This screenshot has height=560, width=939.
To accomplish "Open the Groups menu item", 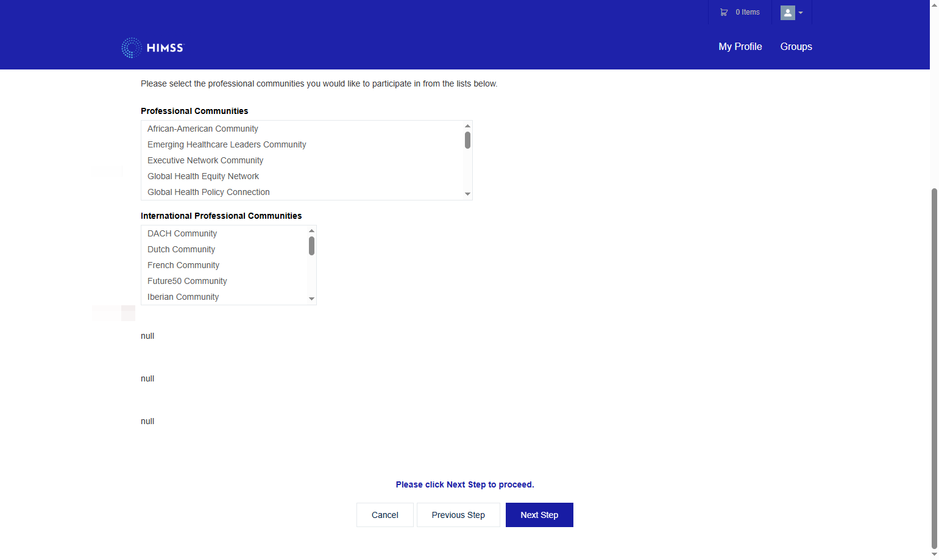I will point(796,46).
